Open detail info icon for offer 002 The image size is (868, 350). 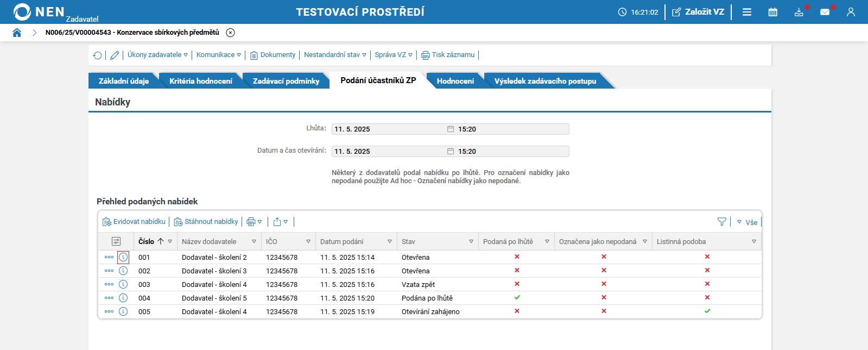(x=123, y=271)
